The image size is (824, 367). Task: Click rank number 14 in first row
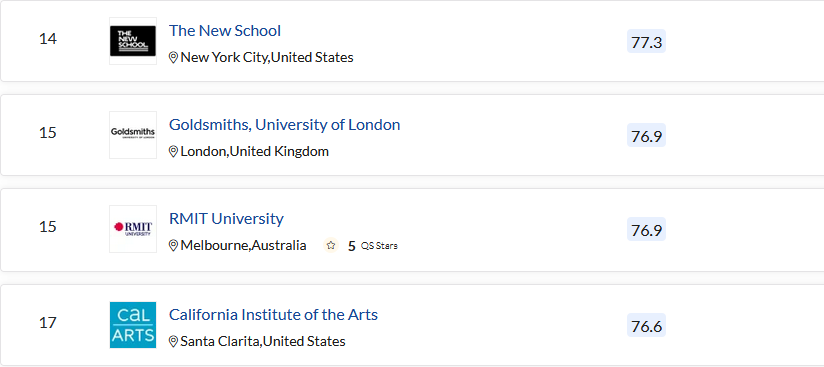click(48, 39)
